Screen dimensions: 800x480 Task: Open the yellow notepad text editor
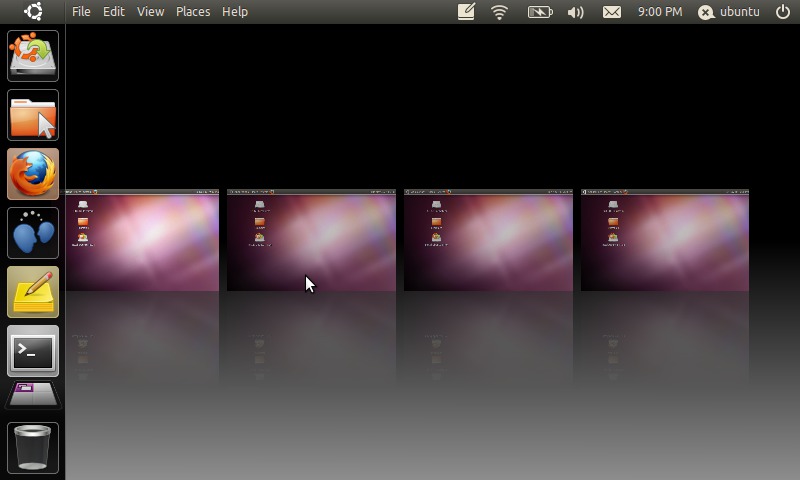click(33, 292)
